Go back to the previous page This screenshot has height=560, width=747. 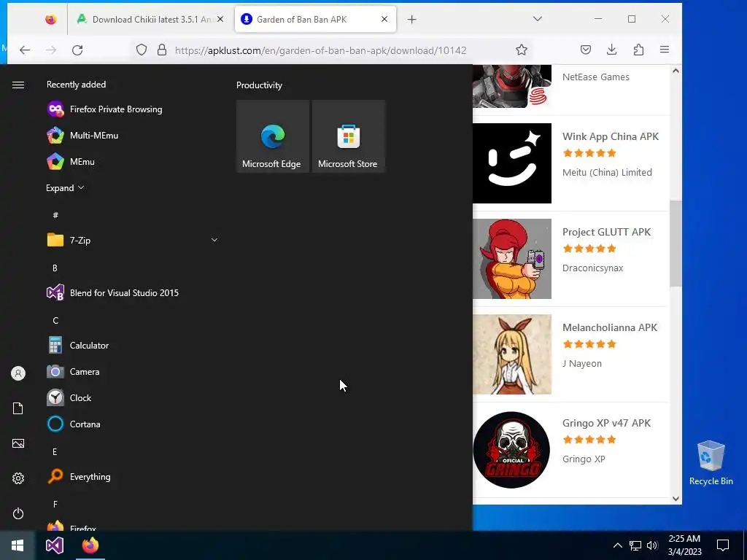tap(25, 50)
